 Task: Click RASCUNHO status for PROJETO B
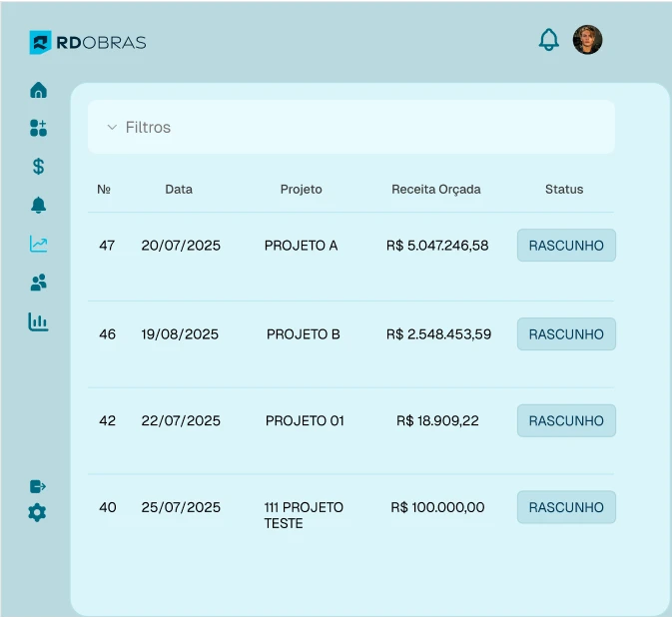[566, 334]
